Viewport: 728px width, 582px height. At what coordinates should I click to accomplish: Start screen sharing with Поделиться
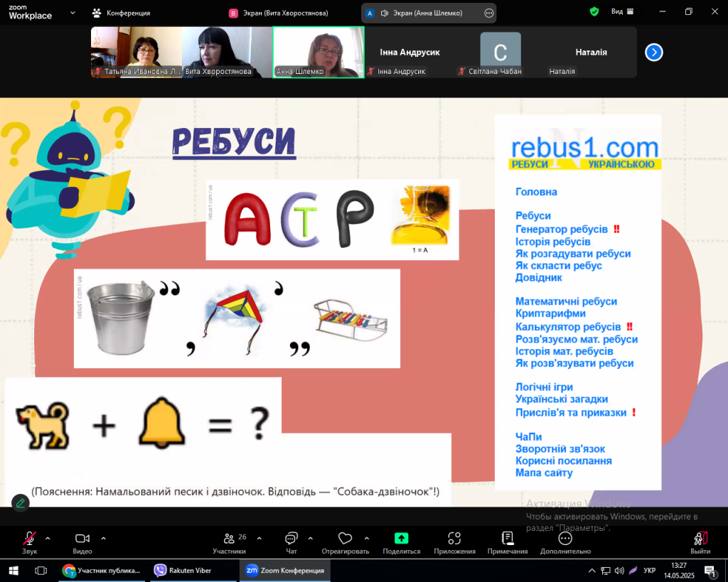pyautogui.click(x=401, y=542)
